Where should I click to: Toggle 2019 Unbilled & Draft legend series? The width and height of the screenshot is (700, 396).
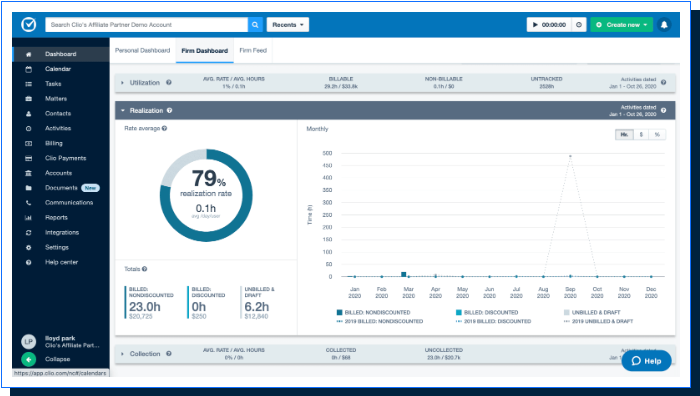599,321
